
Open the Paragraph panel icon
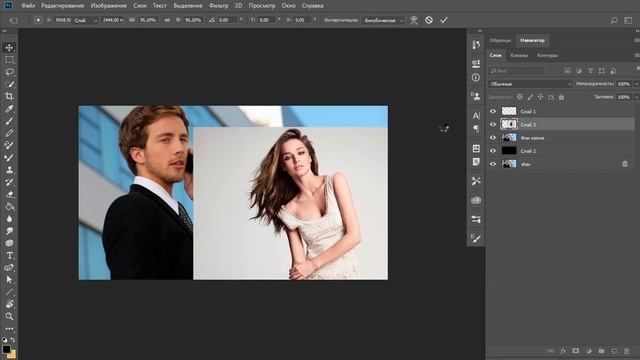pyautogui.click(x=476, y=129)
